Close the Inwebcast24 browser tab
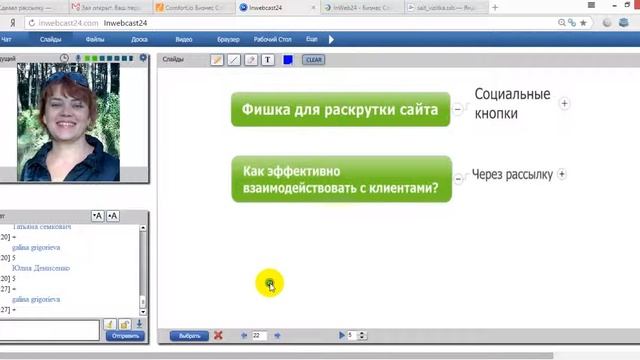The width and height of the screenshot is (640, 360). pyautogui.click(x=313, y=7)
